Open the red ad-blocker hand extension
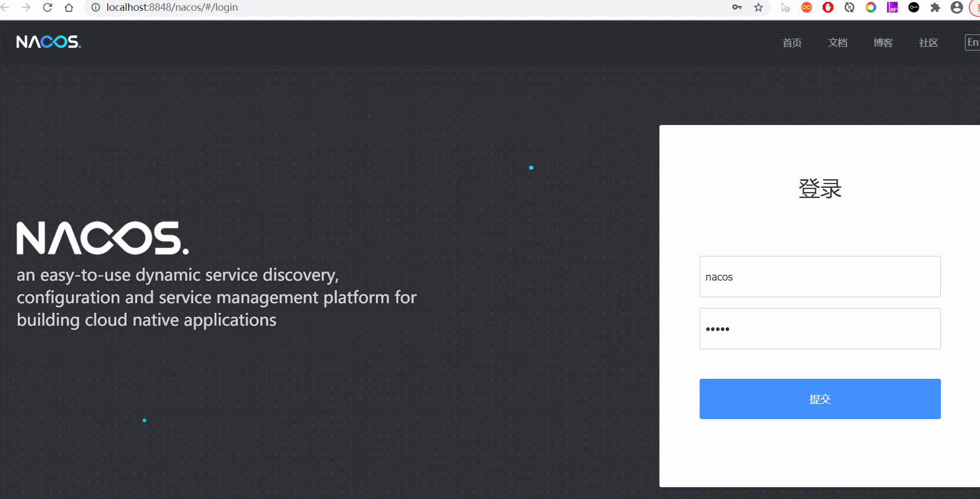980x499 pixels. 828,8
